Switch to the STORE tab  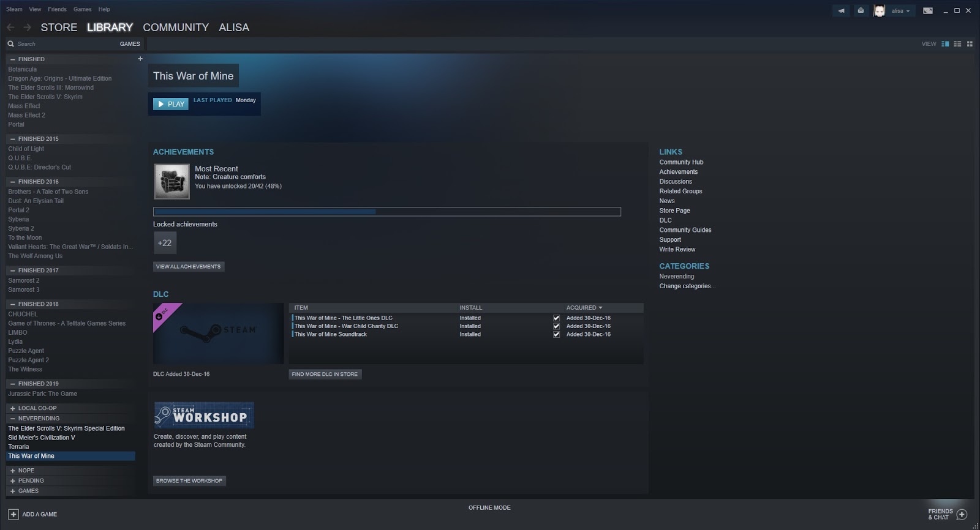coord(59,28)
